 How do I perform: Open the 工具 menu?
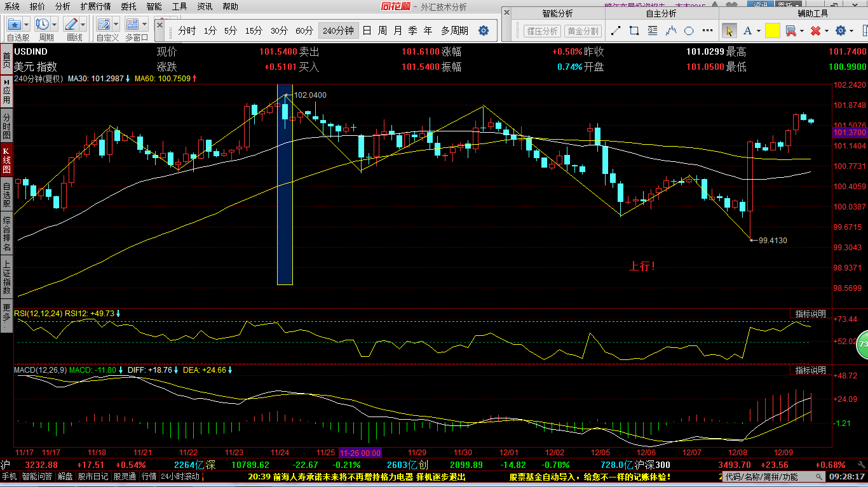tap(179, 6)
